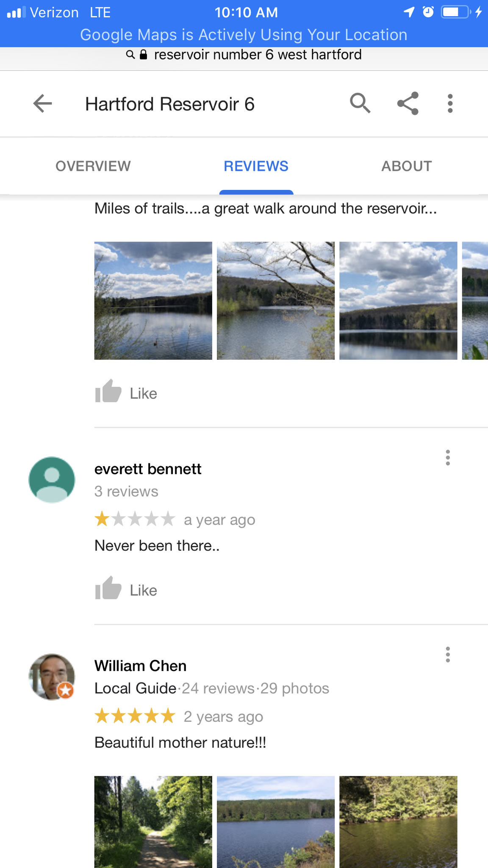
Task: Tap the share icon in the header
Action: [408, 103]
